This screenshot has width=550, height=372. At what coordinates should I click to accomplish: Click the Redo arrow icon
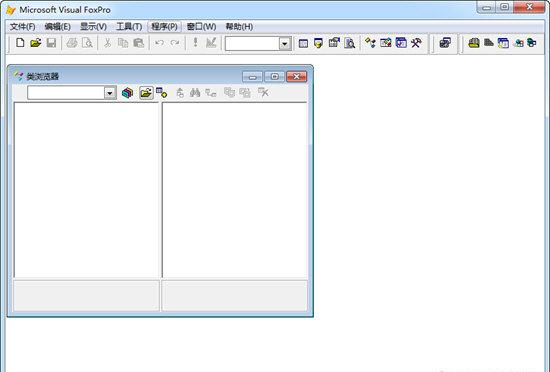point(175,43)
